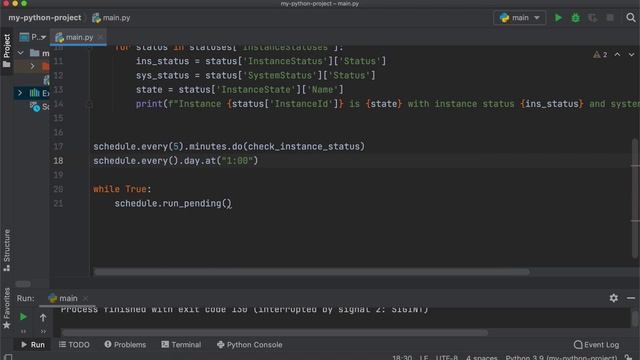This screenshot has height=360, width=640.
Task: Open the Structure side tool window
Action: coord(7,250)
